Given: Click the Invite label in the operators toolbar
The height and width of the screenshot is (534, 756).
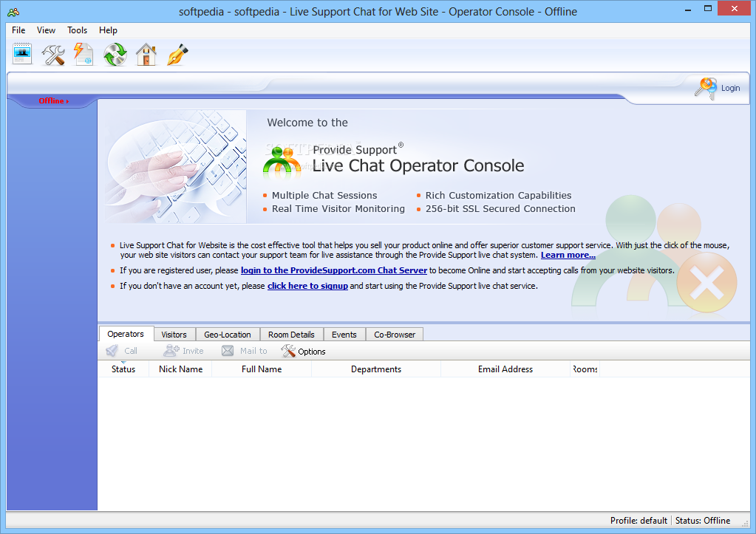Looking at the screenshot, I should [x=193, y=351].
